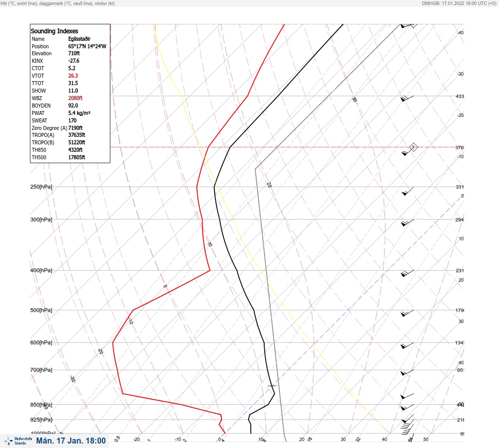The image size is (499, 448).
Task: Click the TROPO(A) value 37635ft
Action: click(77, 135)
